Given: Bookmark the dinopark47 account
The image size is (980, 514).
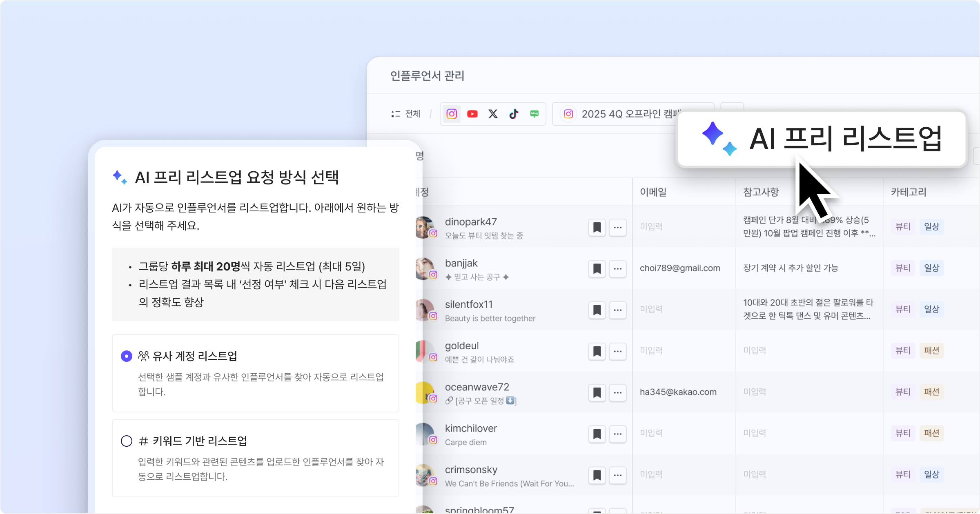Looking at the screenshot, I should click(597, 227).
